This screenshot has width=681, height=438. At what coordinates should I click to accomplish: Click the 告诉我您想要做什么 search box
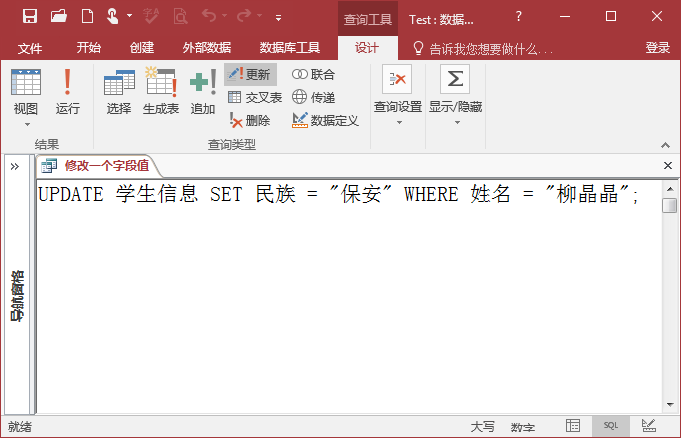[x=491, y=49]
